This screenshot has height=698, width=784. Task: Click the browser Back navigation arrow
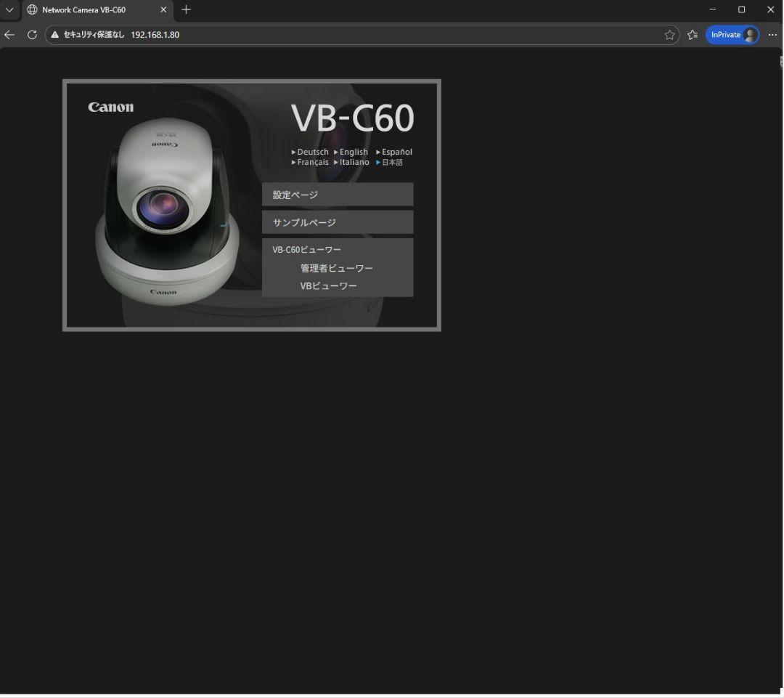[x=9, y=34]
